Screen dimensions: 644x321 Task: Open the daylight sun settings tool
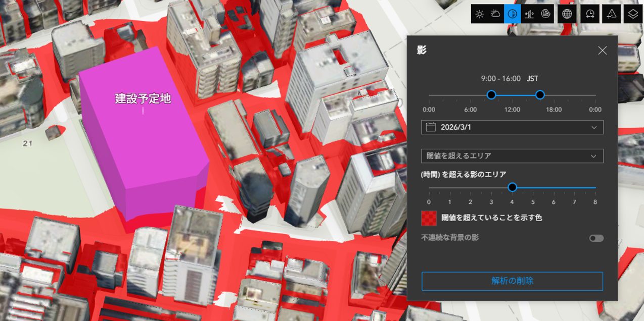click(x=480, y=14)
